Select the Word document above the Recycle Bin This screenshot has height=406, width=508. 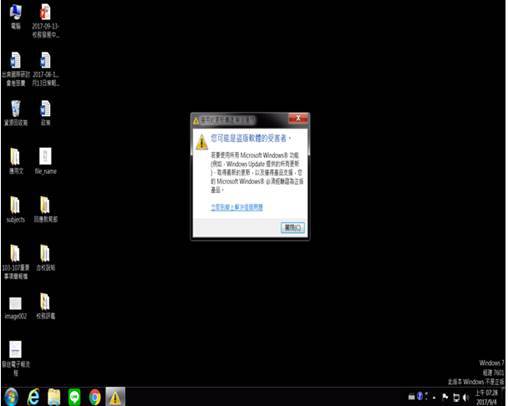(15, 69)
